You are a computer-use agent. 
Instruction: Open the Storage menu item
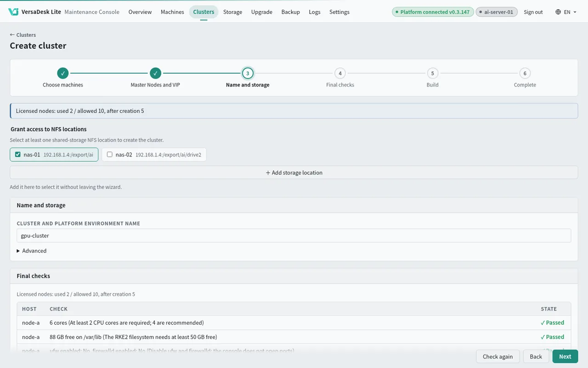tap(232, 12)
